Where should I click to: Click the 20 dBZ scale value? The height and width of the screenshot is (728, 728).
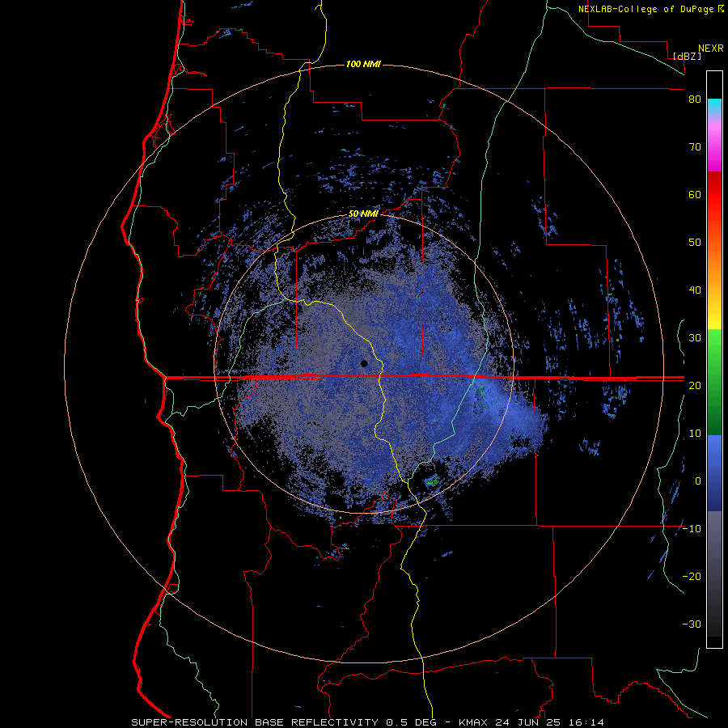[695, 386]
